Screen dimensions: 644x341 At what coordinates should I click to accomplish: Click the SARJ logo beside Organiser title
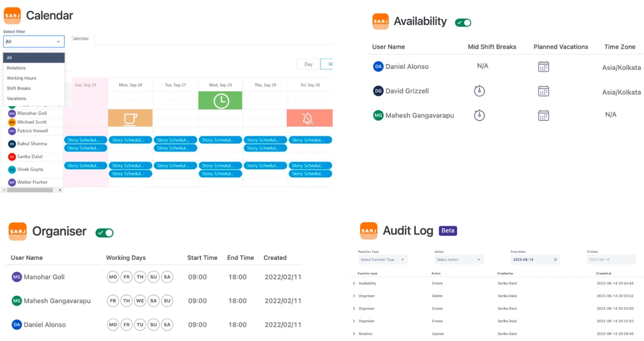[x=18, y=231]
